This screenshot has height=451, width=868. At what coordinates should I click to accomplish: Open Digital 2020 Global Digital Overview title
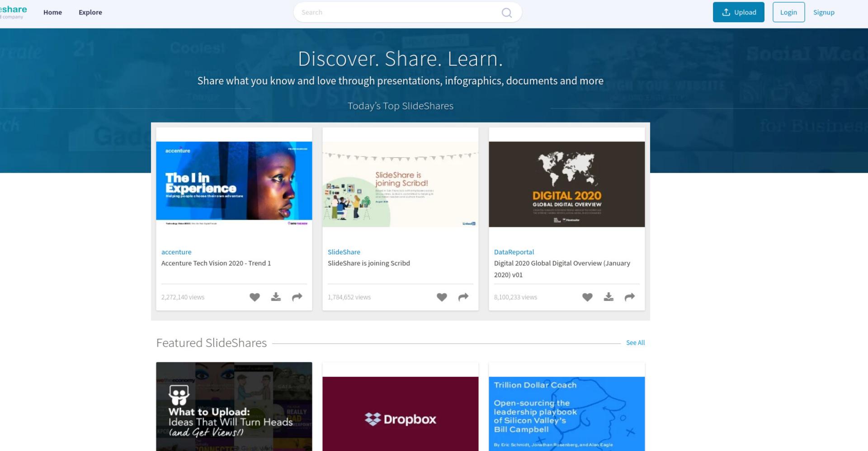click(562, 269)
